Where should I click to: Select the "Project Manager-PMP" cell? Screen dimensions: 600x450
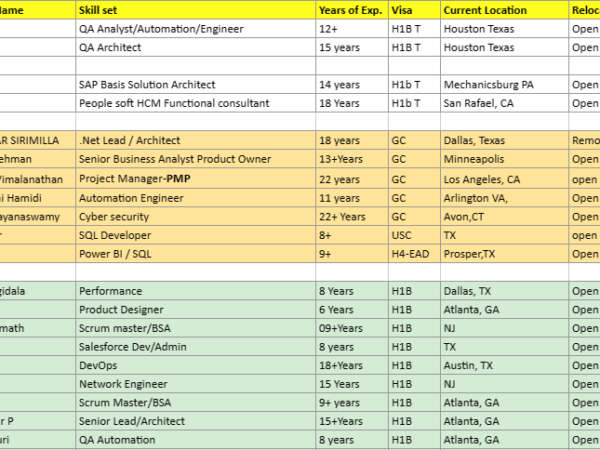tap(135, 179)
